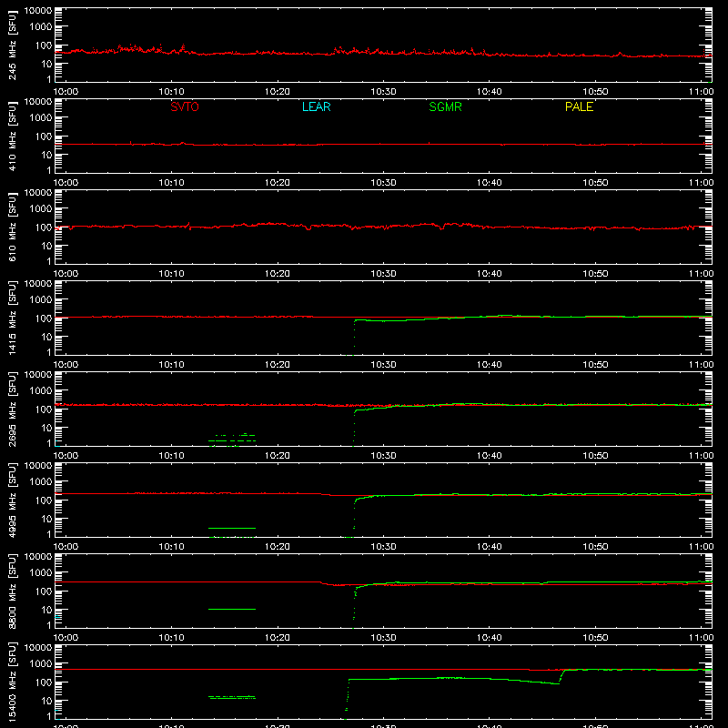Select the 410 MHz [SFU] axis title

[x=13, y=136]
